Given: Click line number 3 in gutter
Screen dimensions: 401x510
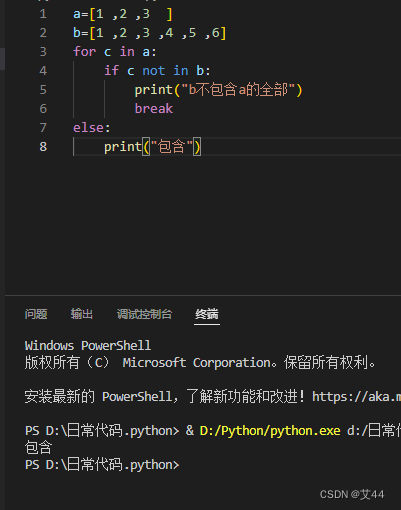Looking at the screenshot, I should (43, 52).
